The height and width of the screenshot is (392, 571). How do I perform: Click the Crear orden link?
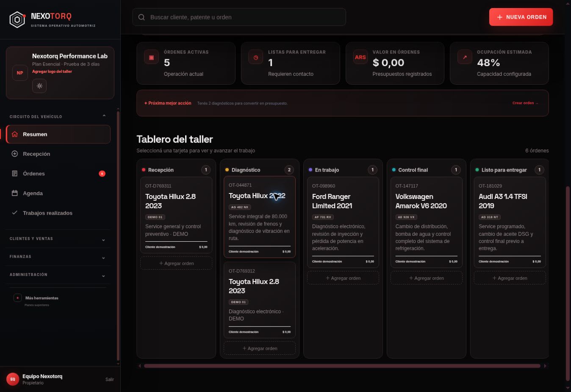[525, 103]
